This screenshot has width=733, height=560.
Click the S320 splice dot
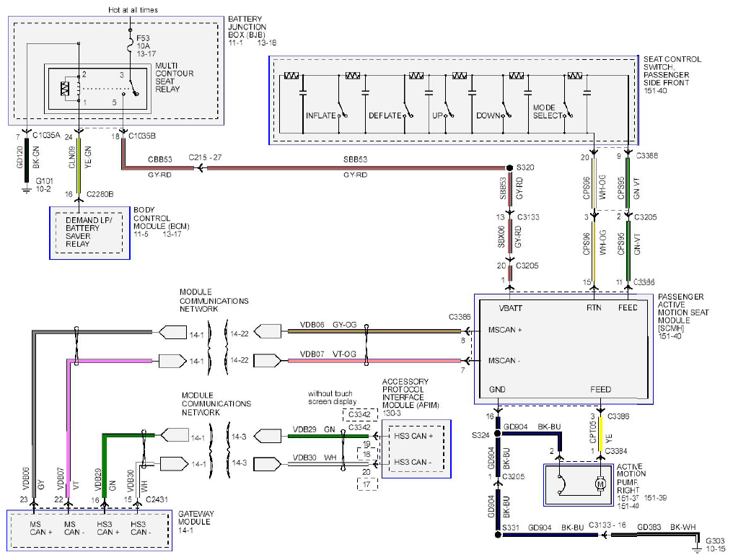509,167
